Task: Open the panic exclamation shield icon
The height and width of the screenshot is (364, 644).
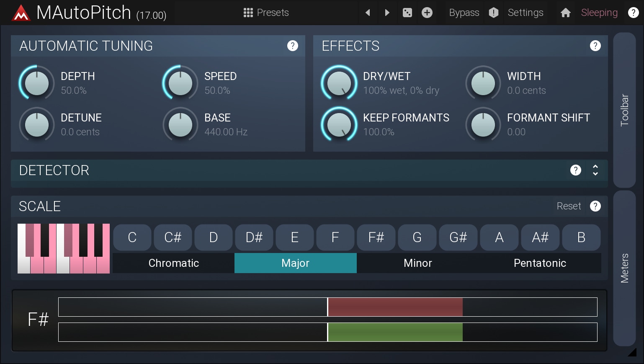Action: [x=494, y=13]
